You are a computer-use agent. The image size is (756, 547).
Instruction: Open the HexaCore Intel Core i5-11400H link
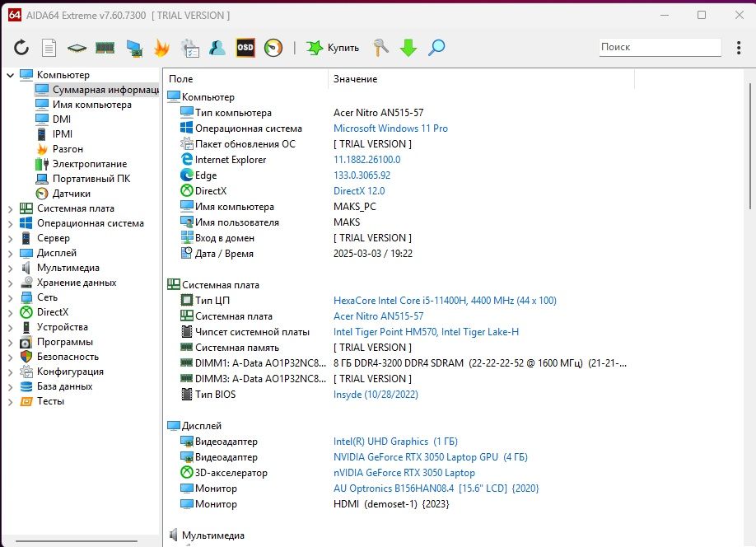pyautogui.click(x=445, y=301)
